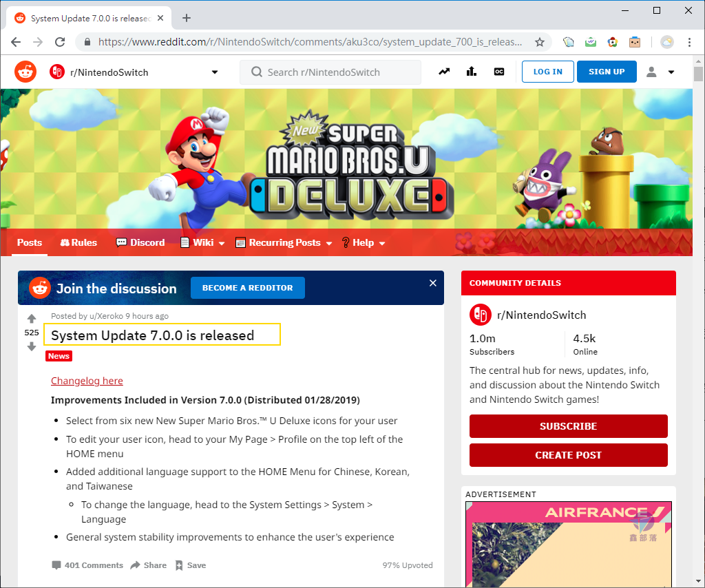This screenshot has height=588, width=705.
Task: Dismiss the Join the discussion banner
Action: tap(433, 283)
